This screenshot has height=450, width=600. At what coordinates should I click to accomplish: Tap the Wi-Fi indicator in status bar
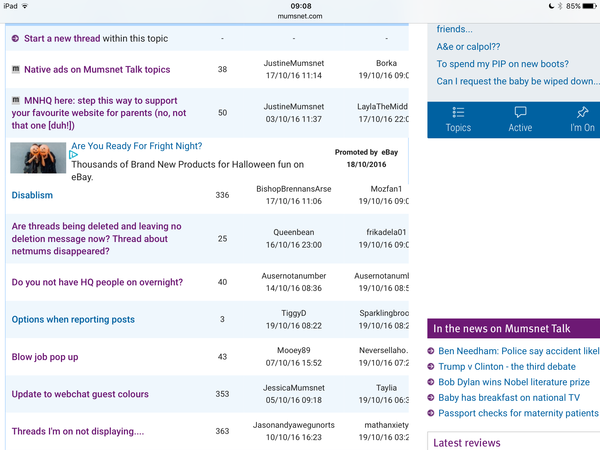click(x=25, y=6)
